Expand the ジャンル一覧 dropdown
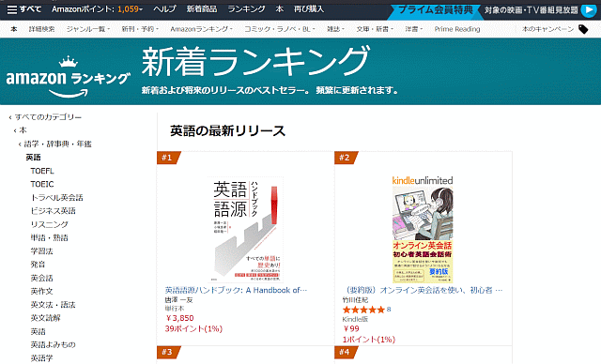This screenshot has width=601, height=364. coord(87,29)
